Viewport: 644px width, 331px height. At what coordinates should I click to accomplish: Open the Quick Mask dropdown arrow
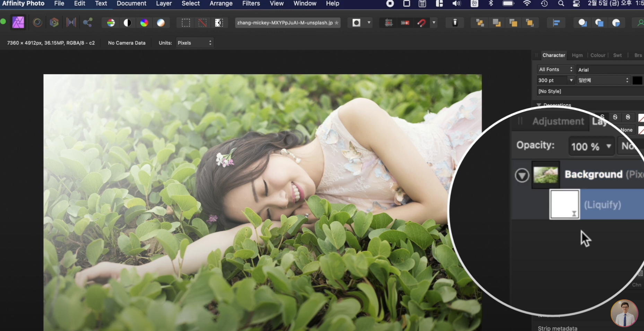click(369, 23)
